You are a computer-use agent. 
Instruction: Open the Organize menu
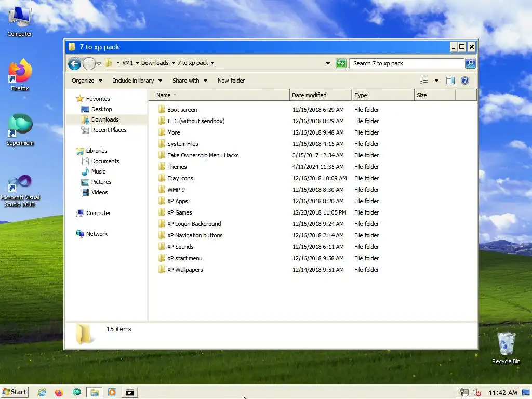pos(87,81)
